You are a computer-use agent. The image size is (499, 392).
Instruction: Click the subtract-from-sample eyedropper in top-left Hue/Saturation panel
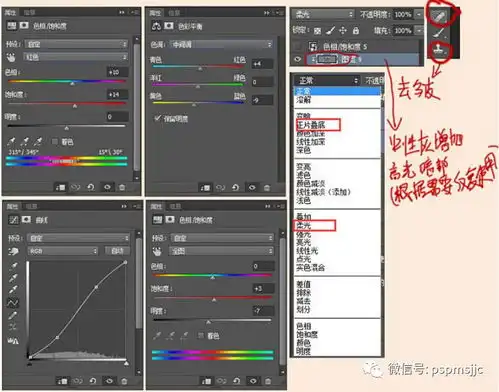coord(38,142)
